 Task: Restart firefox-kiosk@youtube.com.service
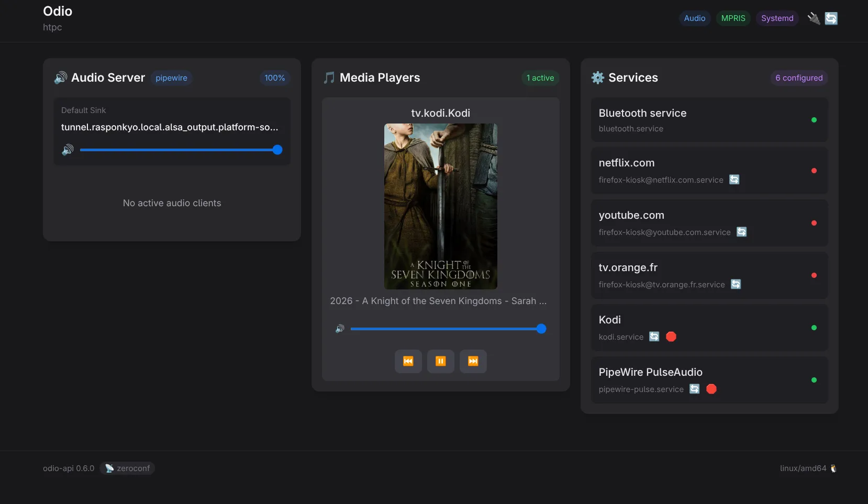click(x=741, y=232)
